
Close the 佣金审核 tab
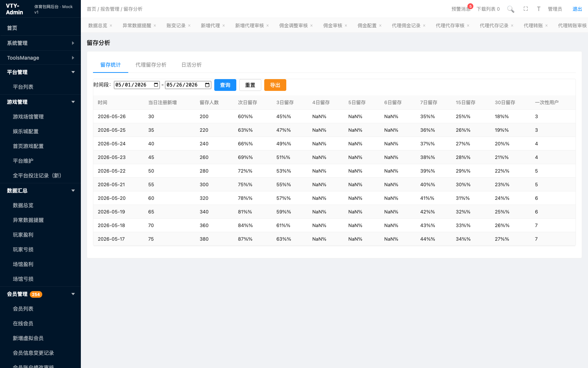[346, 26]
